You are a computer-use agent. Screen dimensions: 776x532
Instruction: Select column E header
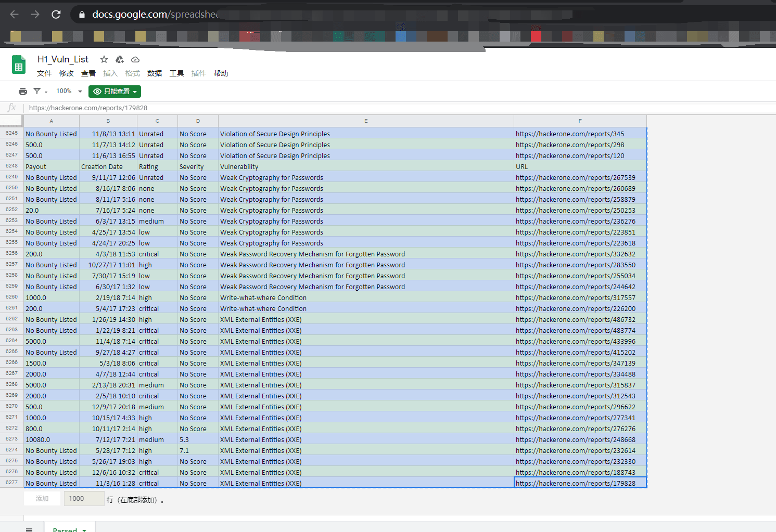[x=366, y=121]
